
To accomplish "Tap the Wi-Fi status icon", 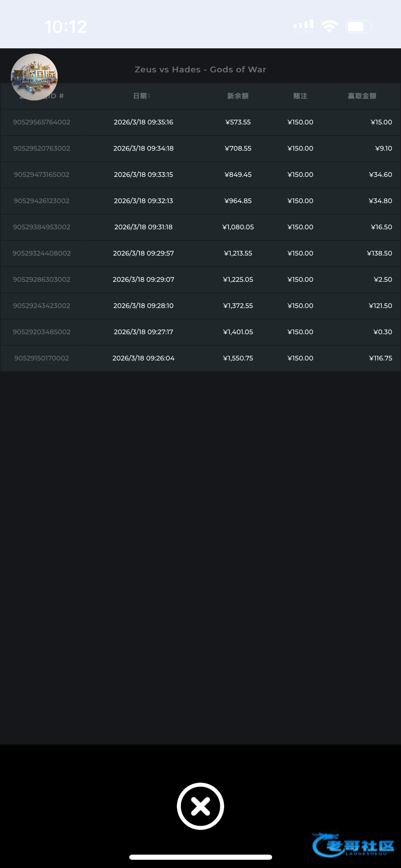I will tap(329, 26).
